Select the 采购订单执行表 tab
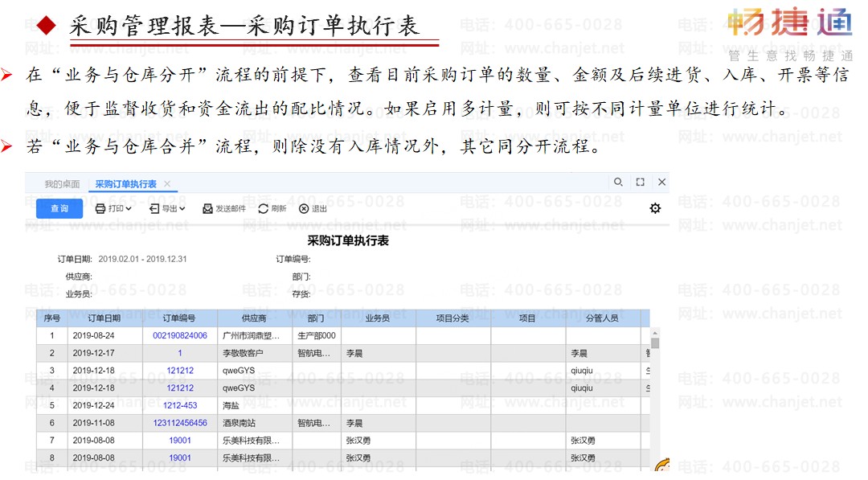The image size is (868, 480). (125, 184)
